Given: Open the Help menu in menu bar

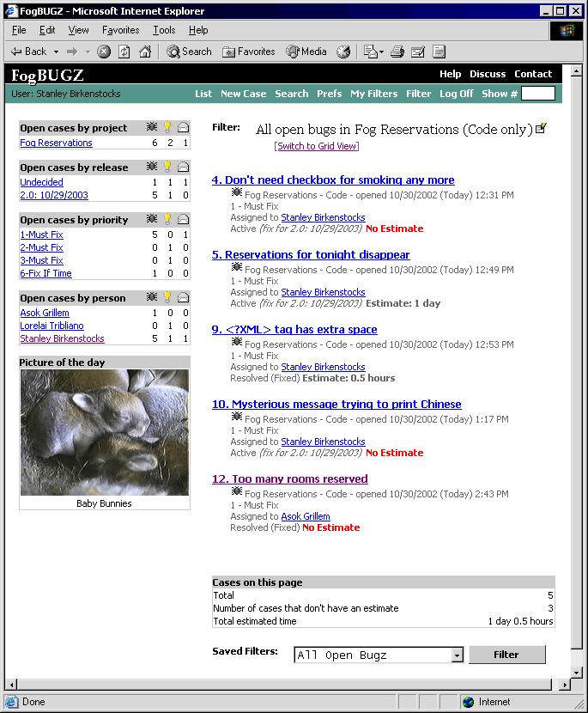Looking at the screenshot, I should [x=198, y=30].
